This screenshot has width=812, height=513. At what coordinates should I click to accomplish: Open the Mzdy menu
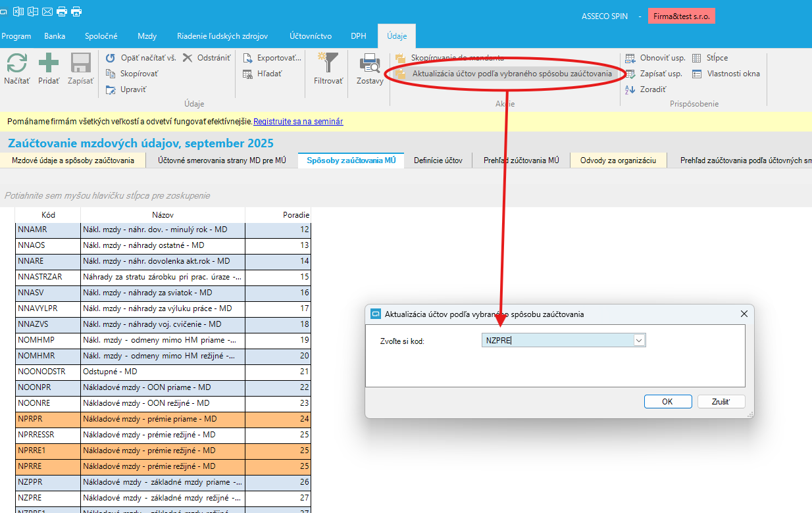tap(147, 36)
